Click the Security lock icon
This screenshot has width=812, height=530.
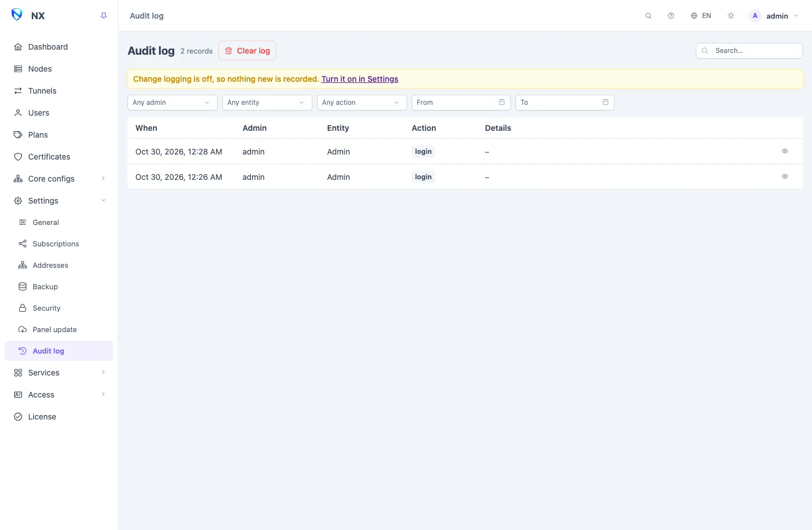(x=23, y=308)
